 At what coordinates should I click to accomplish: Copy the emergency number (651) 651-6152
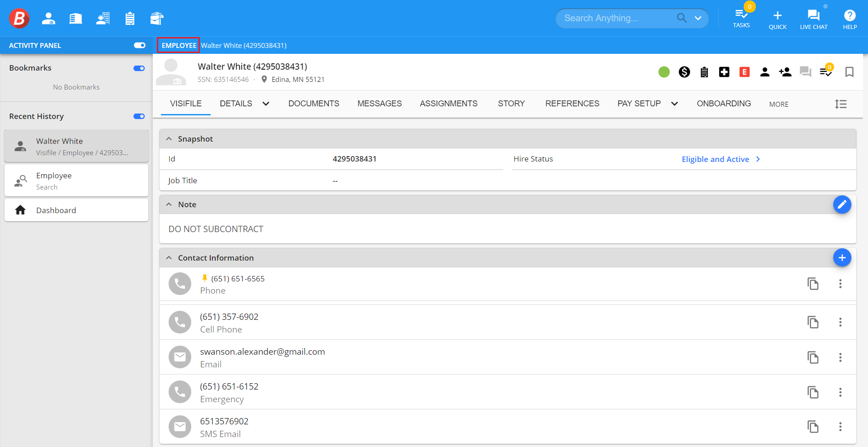(x=813, y=392)
